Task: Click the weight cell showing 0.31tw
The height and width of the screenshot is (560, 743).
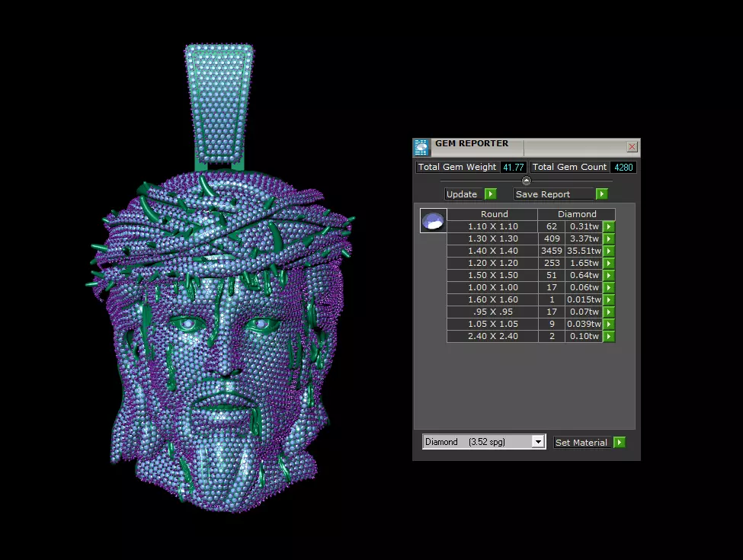Action: pyautogui.click(x=584, y=226)
